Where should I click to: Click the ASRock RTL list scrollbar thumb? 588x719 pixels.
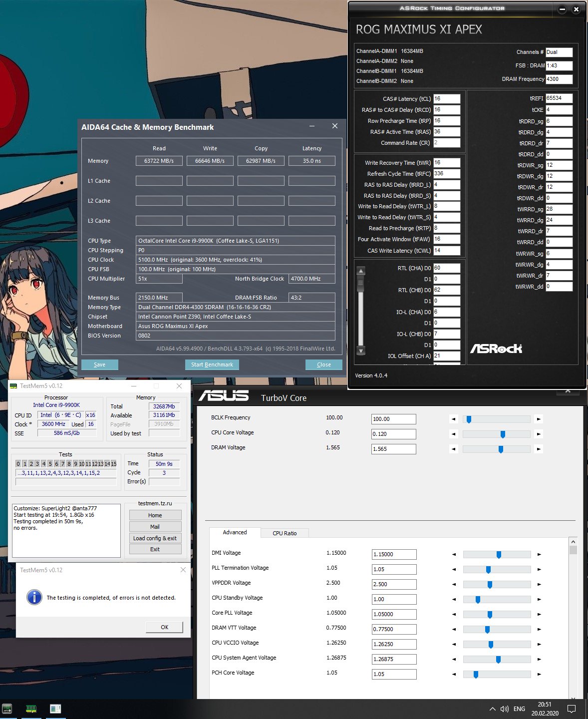click(361, 284)
